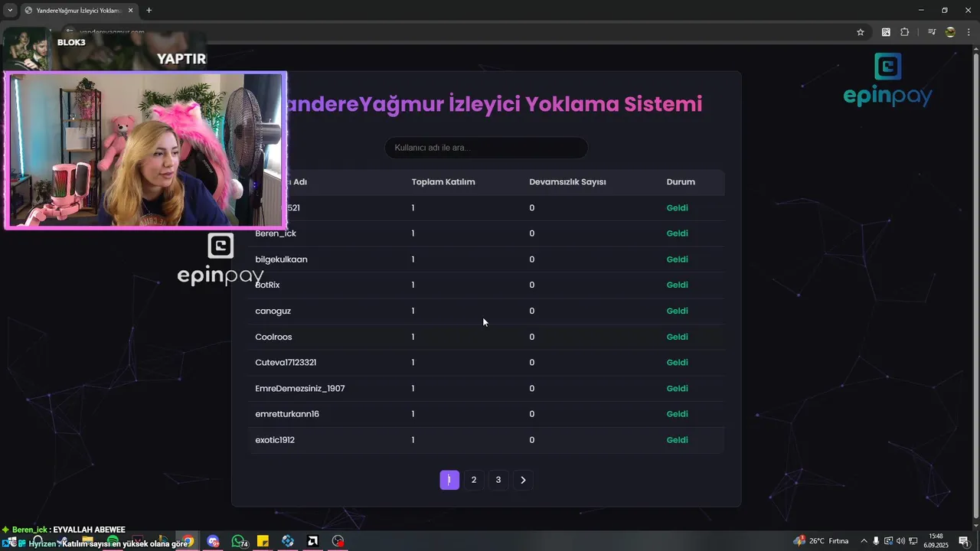
Task: Click the microphone icon in the system tray
Action: click(876, 541)
